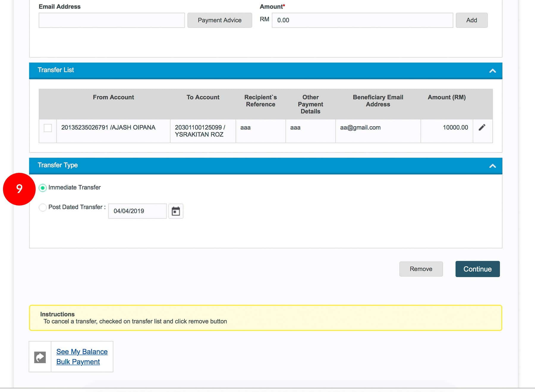
Task: Click the Transfer Type header bar
Action: [238, 165]
